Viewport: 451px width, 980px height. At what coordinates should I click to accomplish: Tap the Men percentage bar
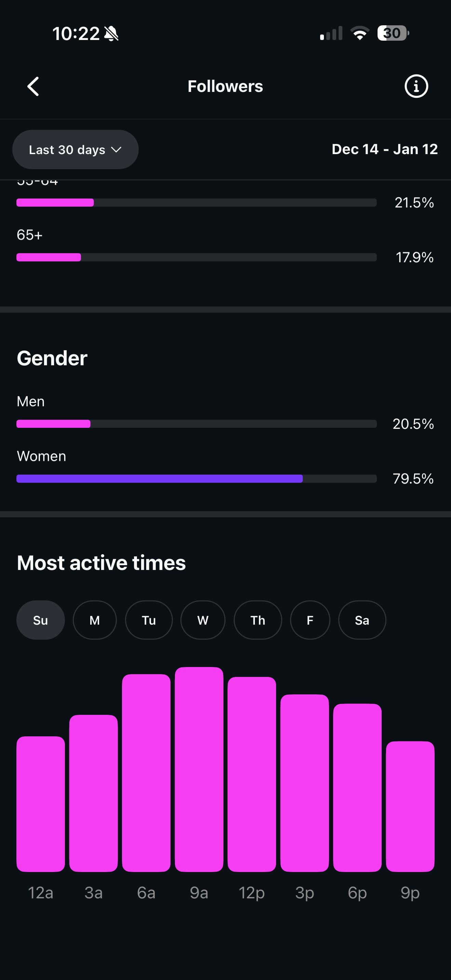(196, 424)
